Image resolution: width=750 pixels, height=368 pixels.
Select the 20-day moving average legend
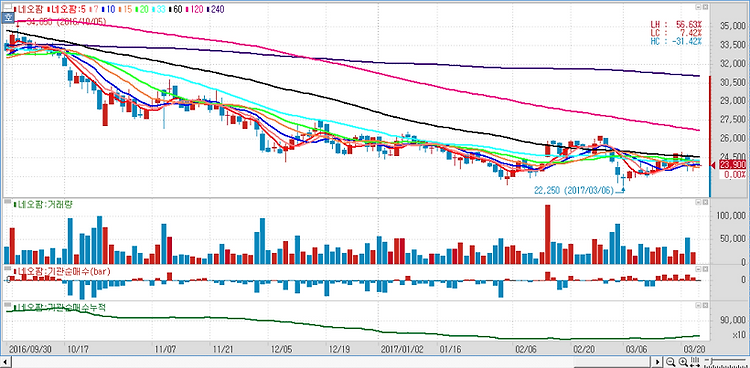142,9
